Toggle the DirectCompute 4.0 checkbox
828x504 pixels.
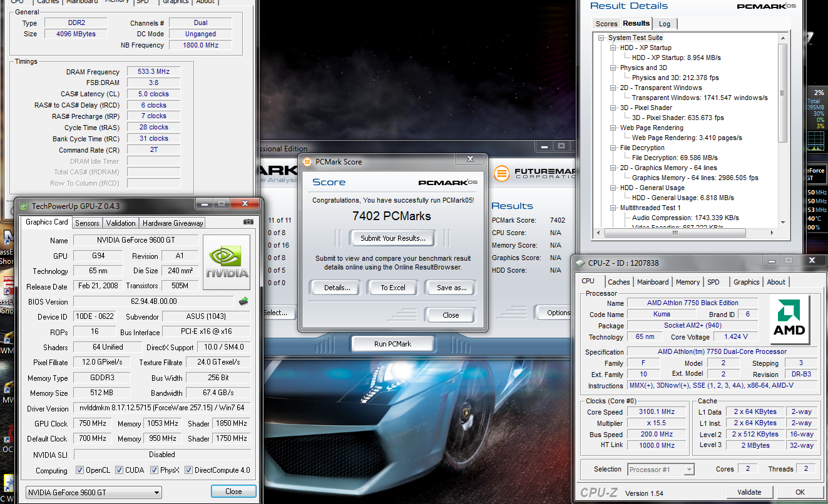click(x=188, y=470)
